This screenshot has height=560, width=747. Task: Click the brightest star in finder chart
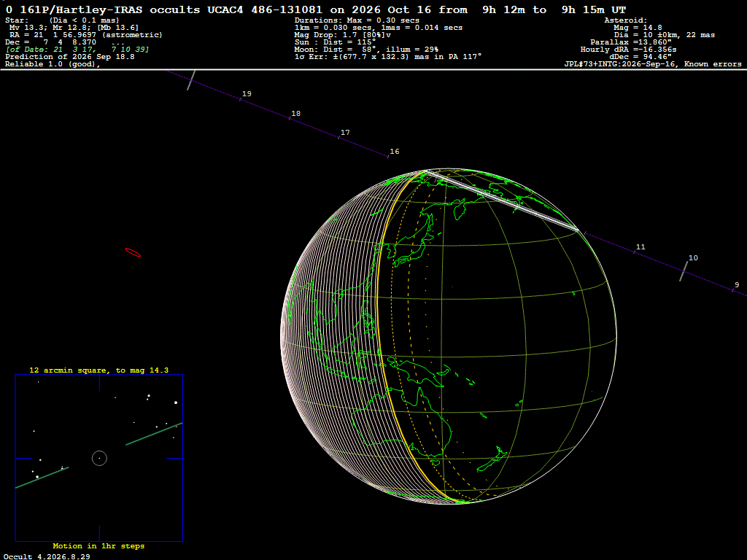176,402
